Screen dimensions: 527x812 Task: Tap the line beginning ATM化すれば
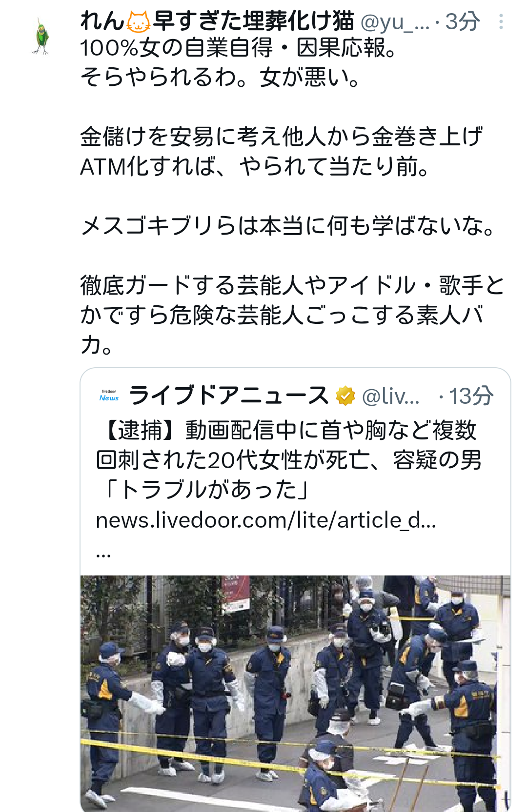click(255, 167)
